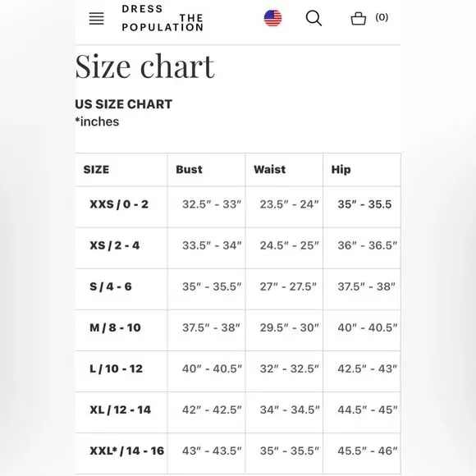Click the L / 10 - 12 size label
This screenshot has width=476, height=476.
click(116, 368)
